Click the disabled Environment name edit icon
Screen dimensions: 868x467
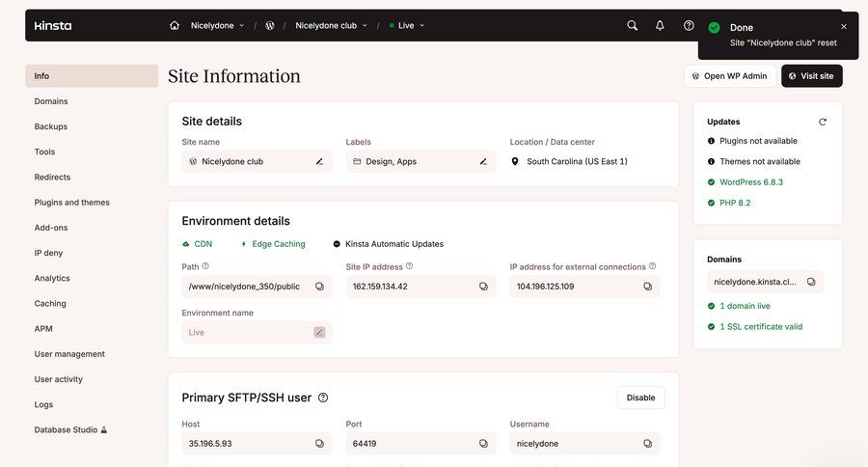click(x=319, y=332)
